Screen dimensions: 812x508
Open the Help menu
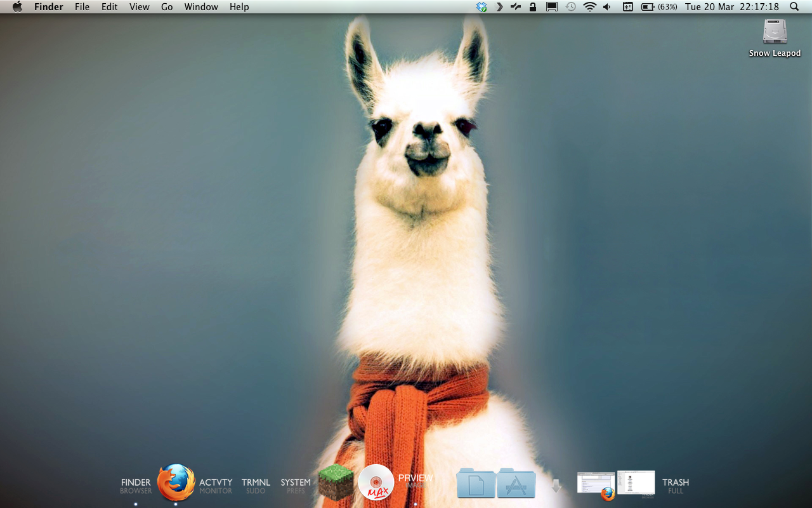[x=239, y=7]
